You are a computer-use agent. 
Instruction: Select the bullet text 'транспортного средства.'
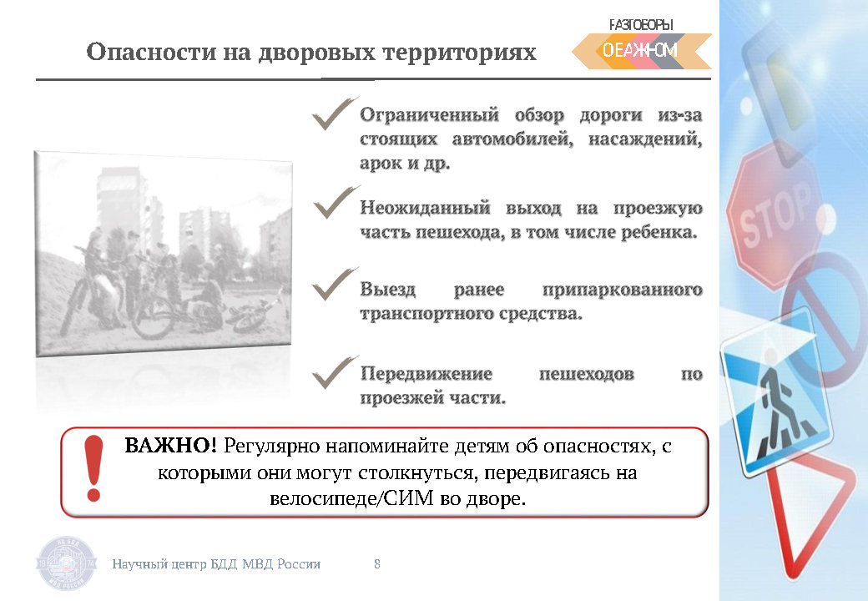pyautogui.click(x=471, y=315)
